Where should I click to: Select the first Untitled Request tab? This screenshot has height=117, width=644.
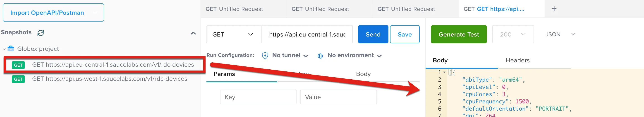pos(234,9)
